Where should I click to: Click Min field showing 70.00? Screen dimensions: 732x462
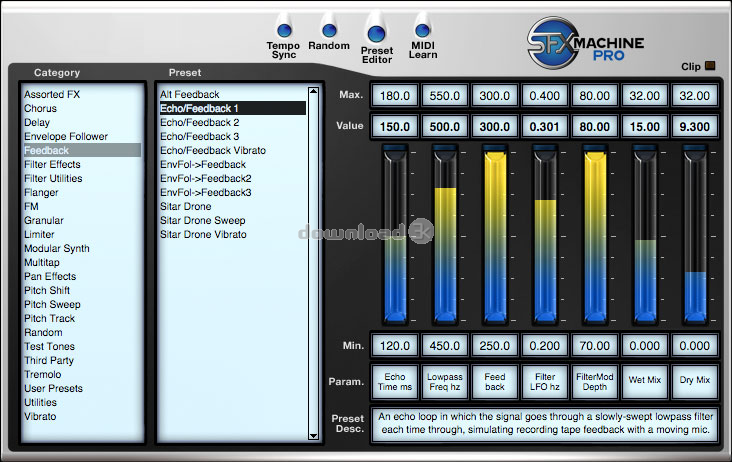point(595,346)
